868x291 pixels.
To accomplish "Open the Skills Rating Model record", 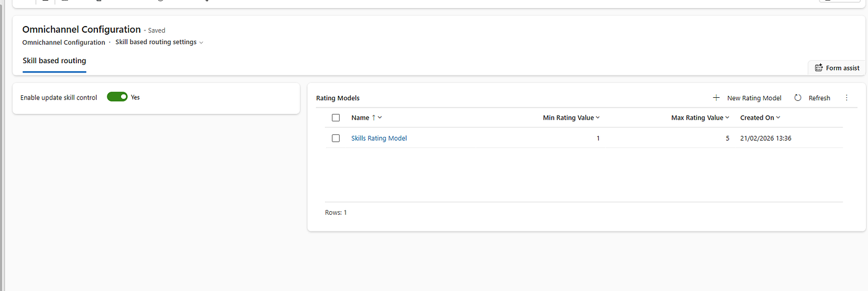I will [379, 138].
